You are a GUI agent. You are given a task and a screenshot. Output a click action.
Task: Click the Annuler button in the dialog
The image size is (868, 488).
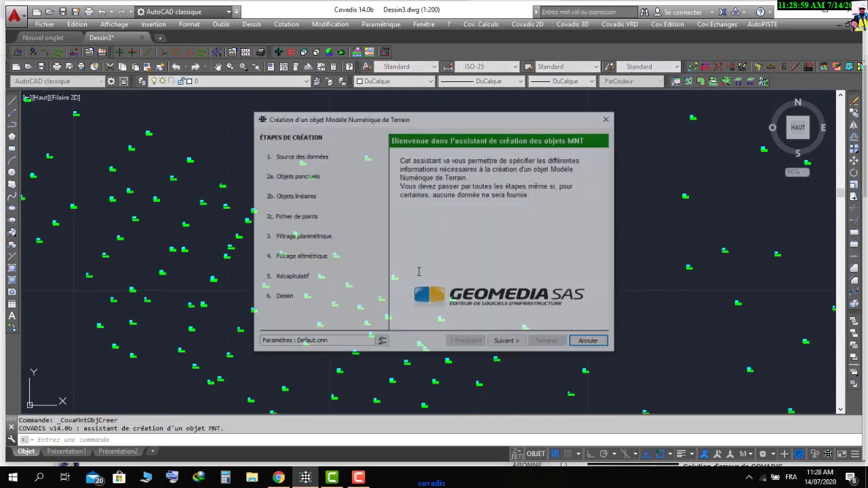(588, 340)
